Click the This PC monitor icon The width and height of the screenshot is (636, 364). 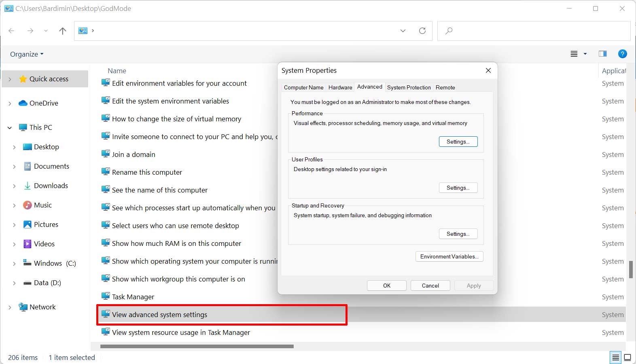point(23,127)
